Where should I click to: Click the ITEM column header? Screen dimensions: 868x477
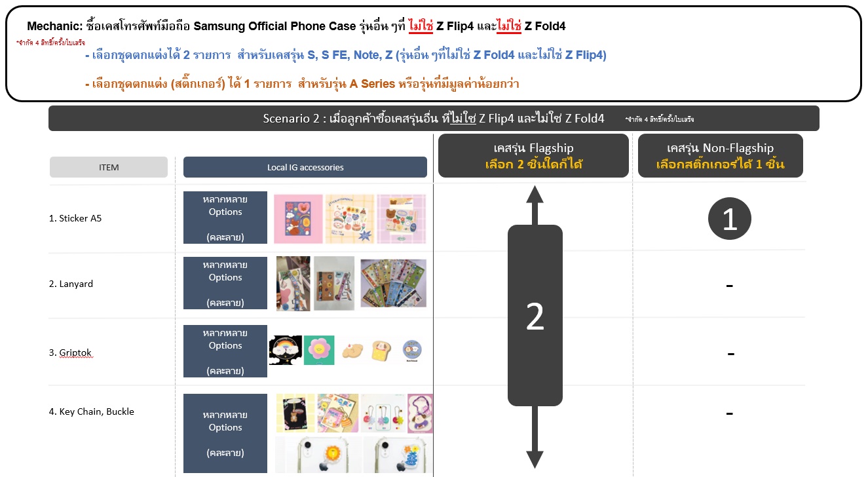109,167
